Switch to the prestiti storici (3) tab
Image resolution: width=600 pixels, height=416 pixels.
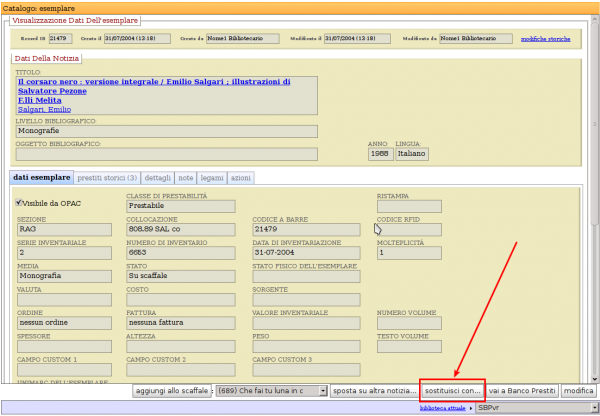(107, 178)
